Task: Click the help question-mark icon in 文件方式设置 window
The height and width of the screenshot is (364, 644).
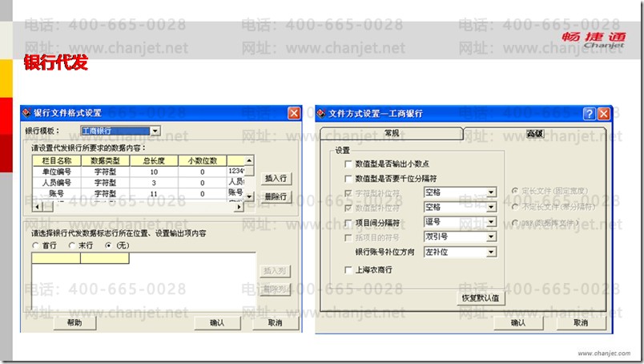Action: (x=590, y=114)
